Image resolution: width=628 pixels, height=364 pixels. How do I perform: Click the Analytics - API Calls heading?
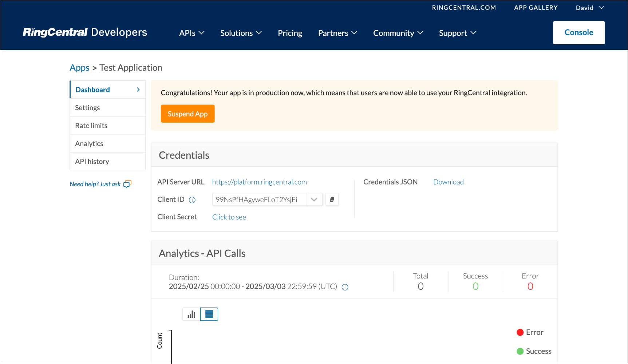coord(202,253)
